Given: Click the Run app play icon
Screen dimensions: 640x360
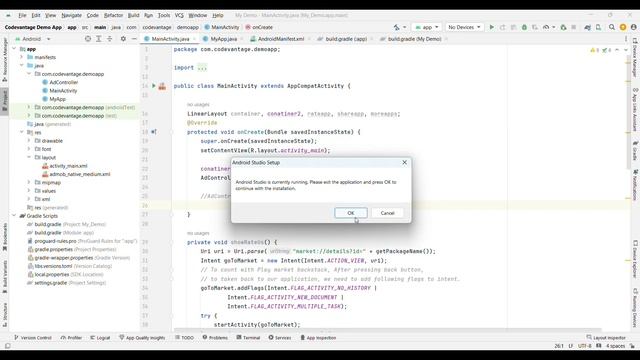Looking at the screenshot, I should (491, 27).
